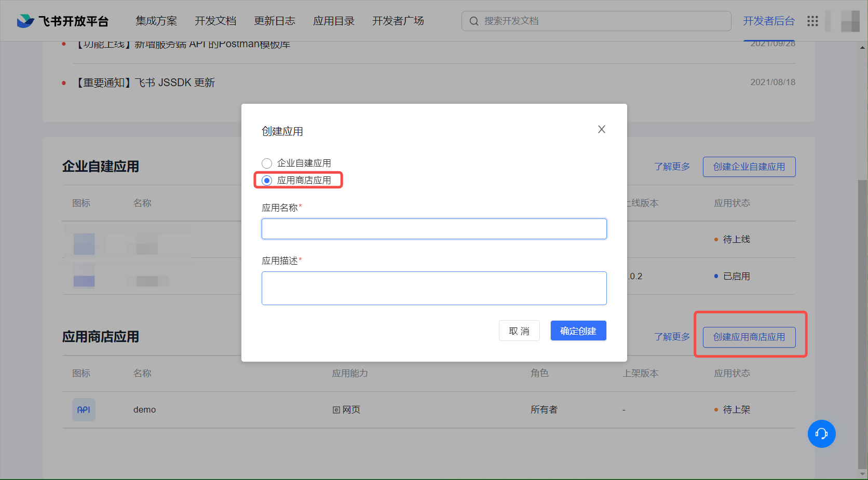
Task: Close the 创建应用 dialog with X
Action: (601, 129)
